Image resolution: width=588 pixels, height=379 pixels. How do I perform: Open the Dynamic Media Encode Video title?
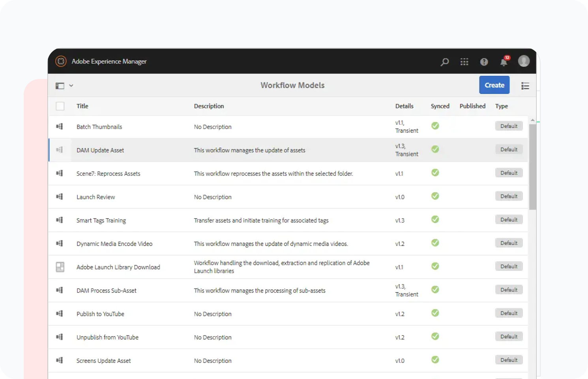click(x=114, y=244)
